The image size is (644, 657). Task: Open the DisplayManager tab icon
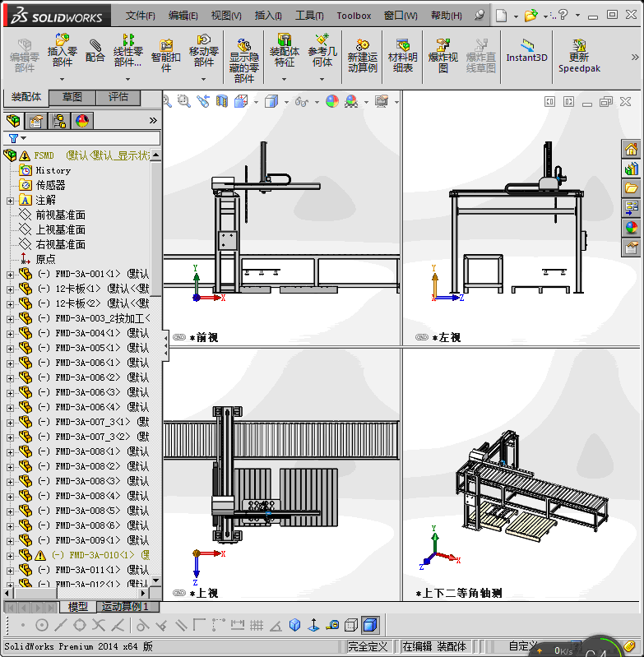point(82,121)
